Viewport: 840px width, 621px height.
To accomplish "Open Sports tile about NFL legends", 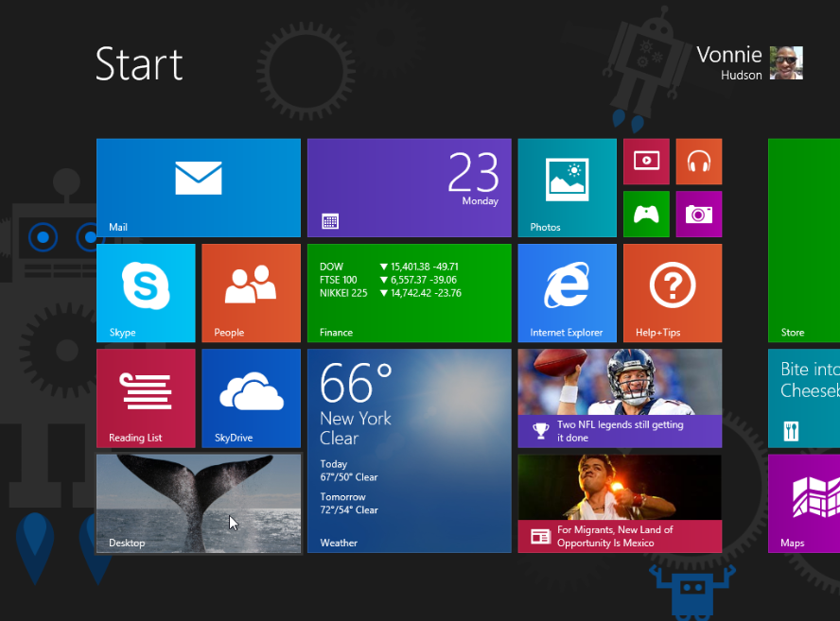I will click(x=620, y=398).
